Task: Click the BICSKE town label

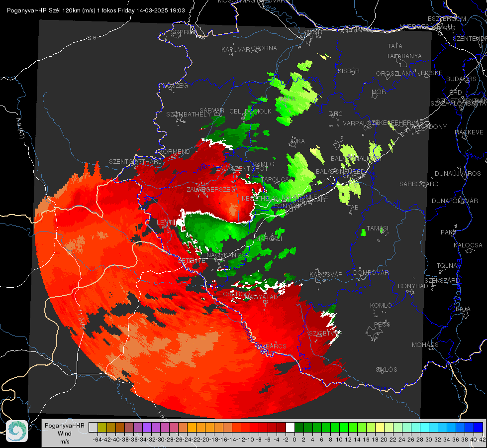Action: click(432, 73)
